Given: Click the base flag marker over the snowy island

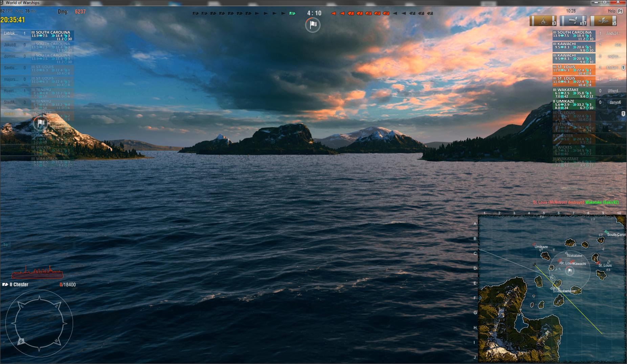Looking at the screenshot, I should [x=40, y=123].
